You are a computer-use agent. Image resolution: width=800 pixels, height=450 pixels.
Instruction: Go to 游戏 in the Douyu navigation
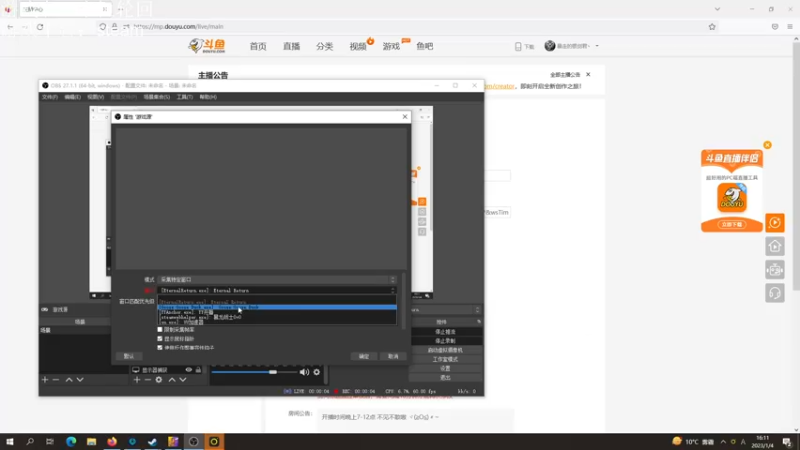pos(391,46)
